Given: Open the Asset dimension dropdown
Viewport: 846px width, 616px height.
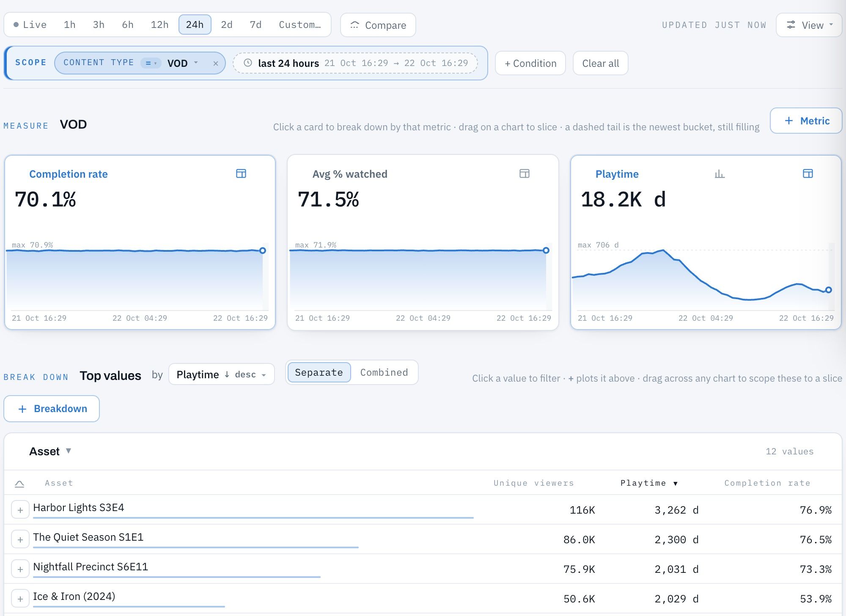Looking at the screenshot, I should pyautogui.click(x=50, y=451).
